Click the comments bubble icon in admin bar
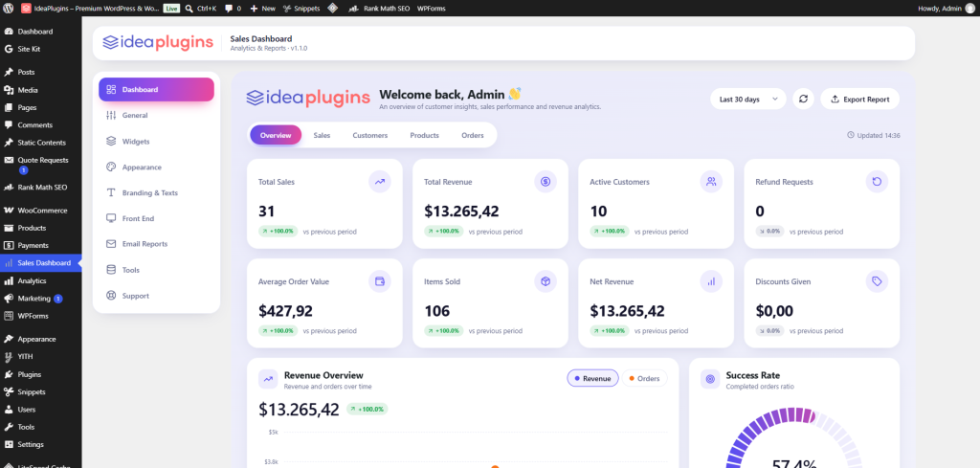Viewport: 980px width, 468px height. pos(230,9)
